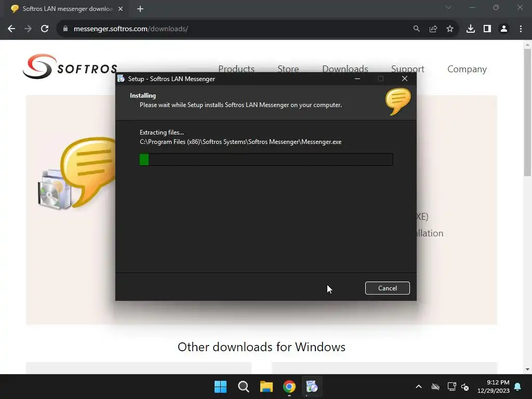Share this page icon in address bar
This screenshot has width=532, height=399.
click(433, 29)
